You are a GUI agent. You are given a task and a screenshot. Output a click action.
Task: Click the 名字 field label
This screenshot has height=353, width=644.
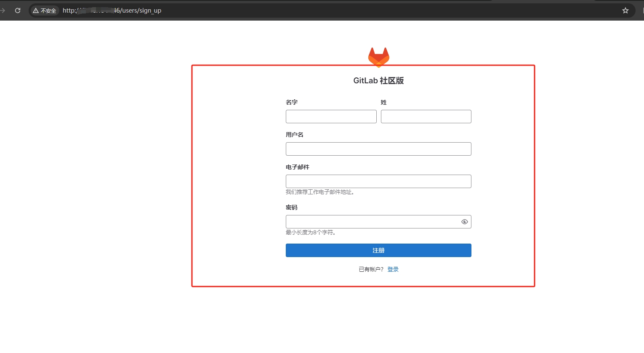[x=292, y=102]
